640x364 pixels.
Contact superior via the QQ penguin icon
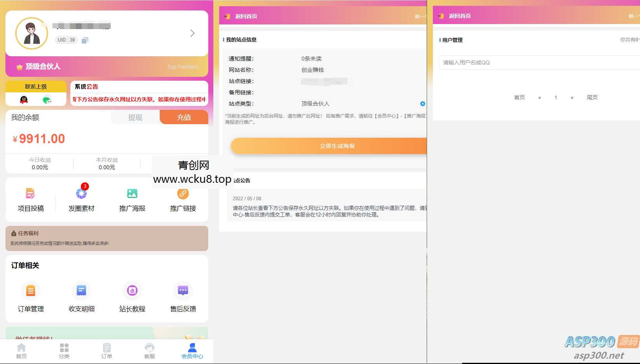click(24, 100)
